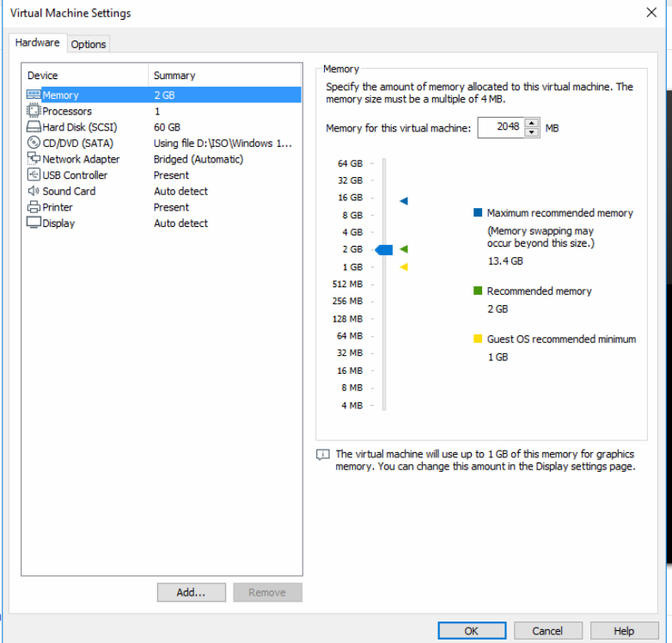Click the memory slider handle at 2 GB
The height and width of the screenshot is (643, 672).
click(384, 249)
